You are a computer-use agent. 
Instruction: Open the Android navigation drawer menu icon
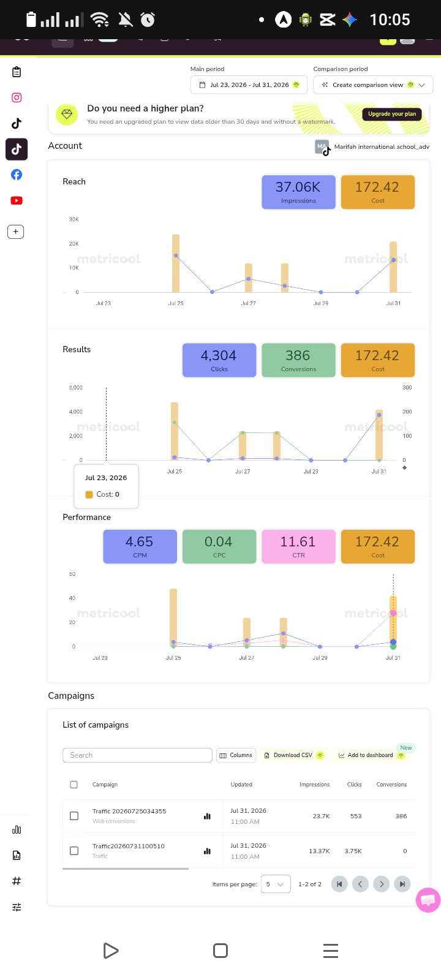331,951
